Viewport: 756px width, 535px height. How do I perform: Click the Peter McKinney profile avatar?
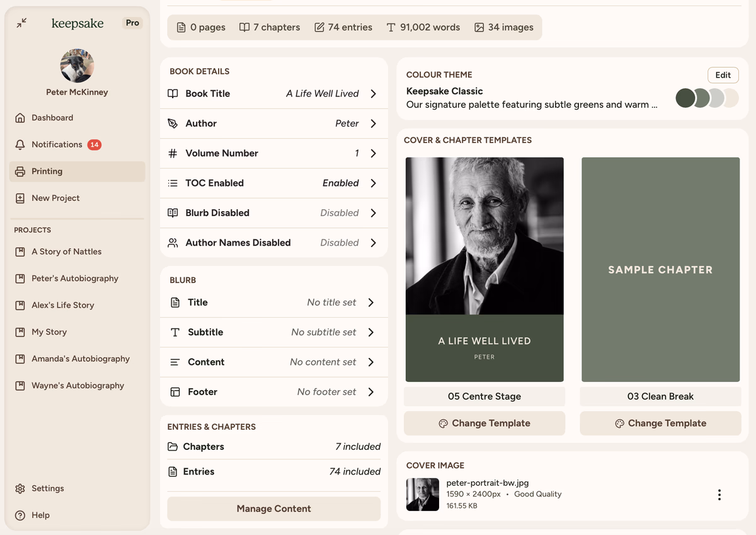coord(77,66)
